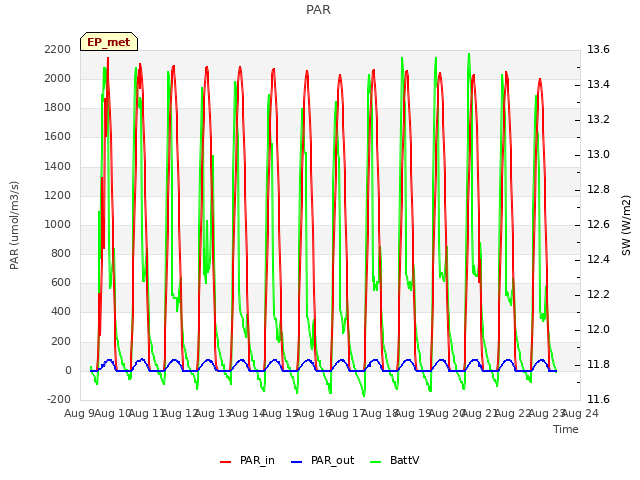This screenshot has height=480, width=640.
Task: Click the 2200 left axis tick label
Action: (x=58, y=49)
